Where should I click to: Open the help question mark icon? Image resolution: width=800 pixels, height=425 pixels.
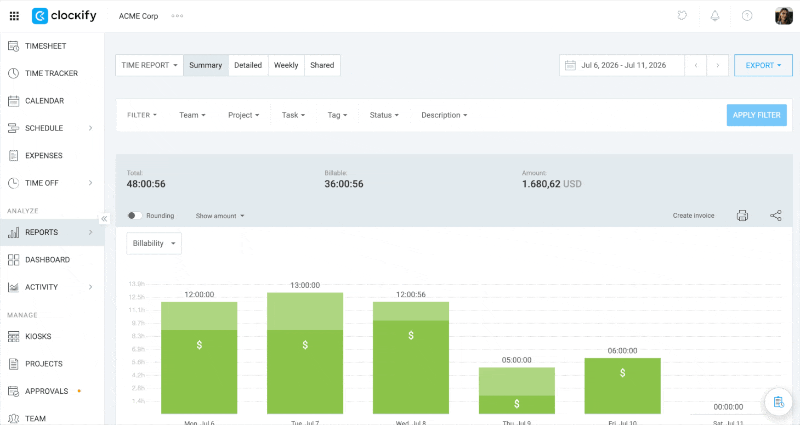click(747, 16)
